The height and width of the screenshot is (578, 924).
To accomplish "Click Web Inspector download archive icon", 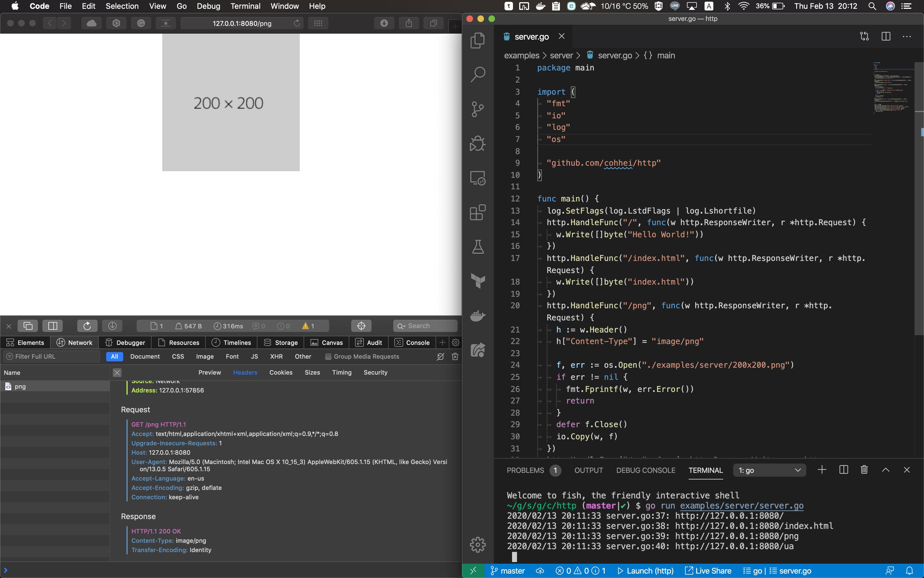I will [x=112, y=326].
